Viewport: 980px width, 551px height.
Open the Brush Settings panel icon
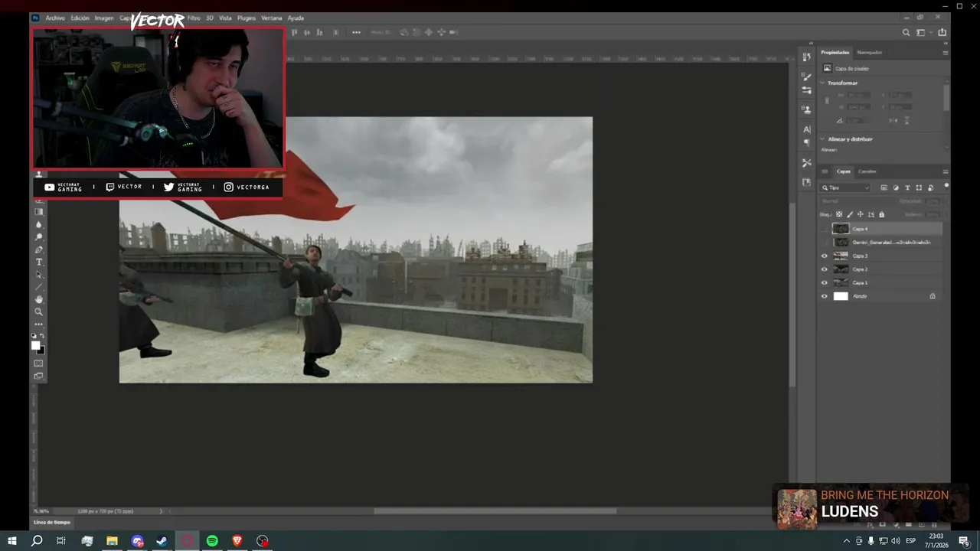tap(806, 90)
